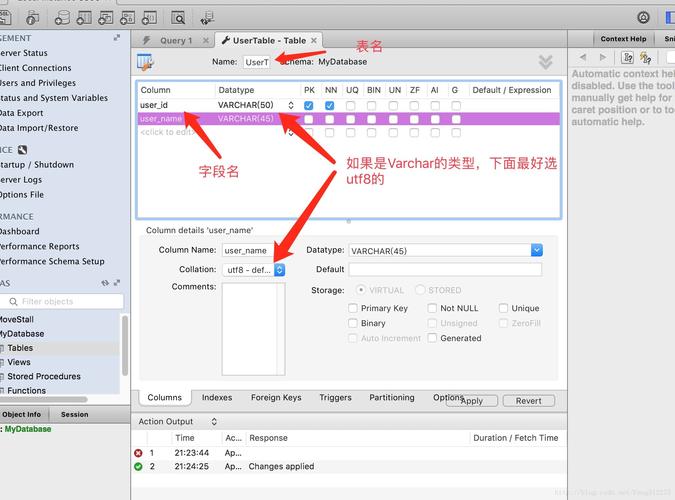The image size is (675, 500).
Task: Open the Collation dropdown
Action: (x=280, y=270)
